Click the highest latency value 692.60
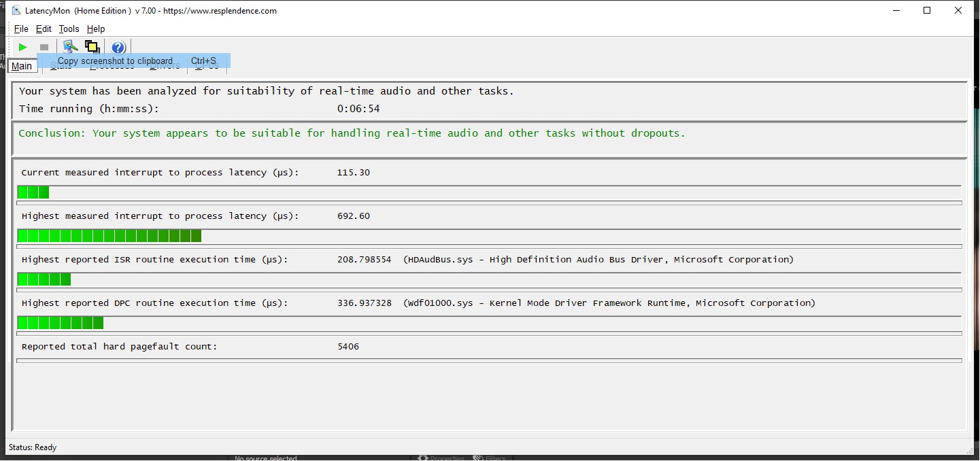The width and height of the screenshot is (980, 461). (354, 216)
